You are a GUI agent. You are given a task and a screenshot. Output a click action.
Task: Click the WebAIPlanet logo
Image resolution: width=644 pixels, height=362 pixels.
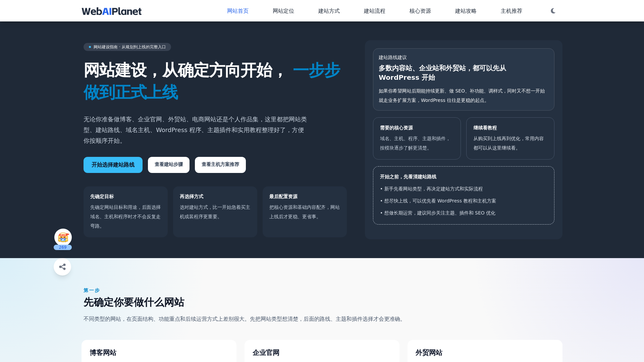(x=112, y=11)
